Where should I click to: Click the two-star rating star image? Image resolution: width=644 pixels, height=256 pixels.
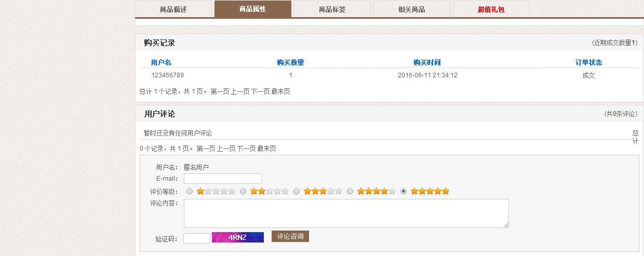[x=270, y=191]
